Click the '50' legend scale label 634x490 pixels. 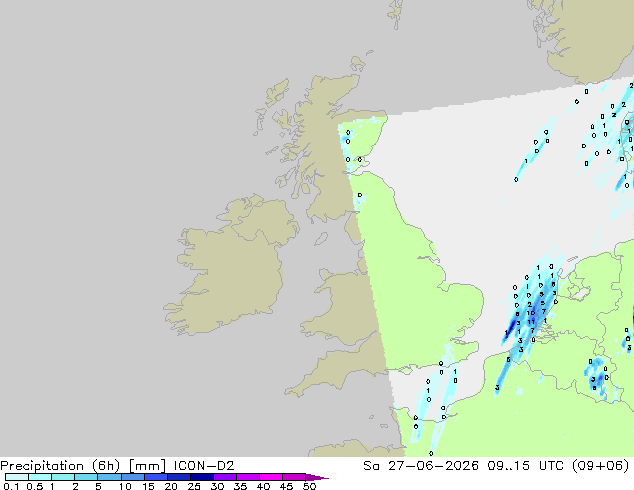[x=309, y=486]
